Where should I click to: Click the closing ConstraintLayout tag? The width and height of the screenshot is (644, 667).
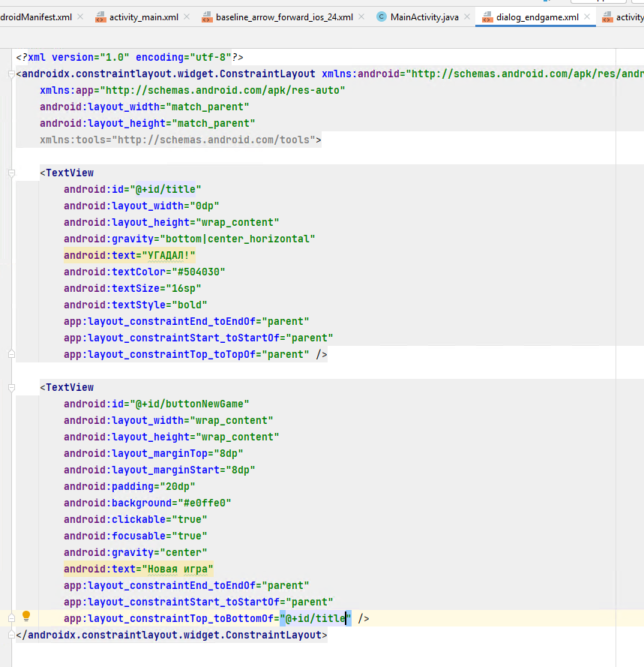(172, 635)
